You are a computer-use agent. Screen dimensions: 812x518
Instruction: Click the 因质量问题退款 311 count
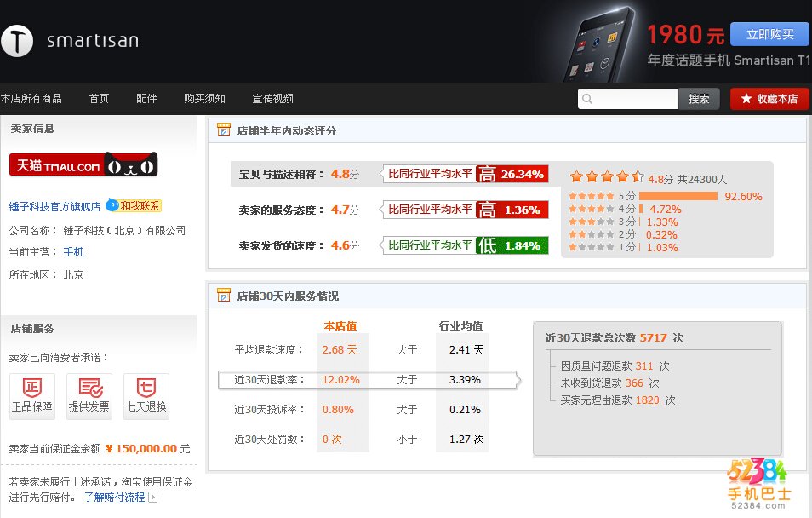point(644,365)
